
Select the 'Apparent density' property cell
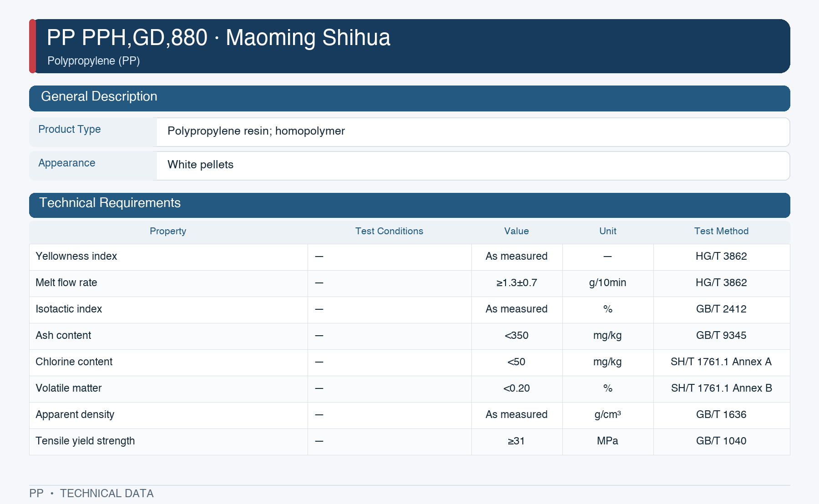pyautogui.click(x=168, y=415)
